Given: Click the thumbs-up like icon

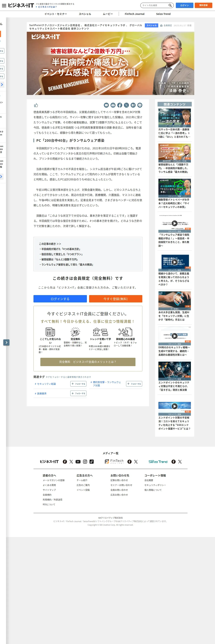Looking at the screenshot, I should pyautogui.click(x=36, y=105).
